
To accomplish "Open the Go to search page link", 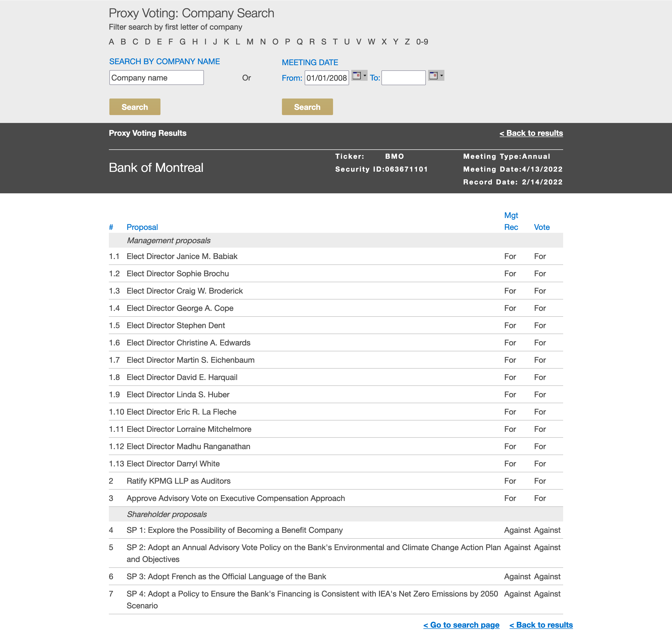I will (x=461, y=625).
